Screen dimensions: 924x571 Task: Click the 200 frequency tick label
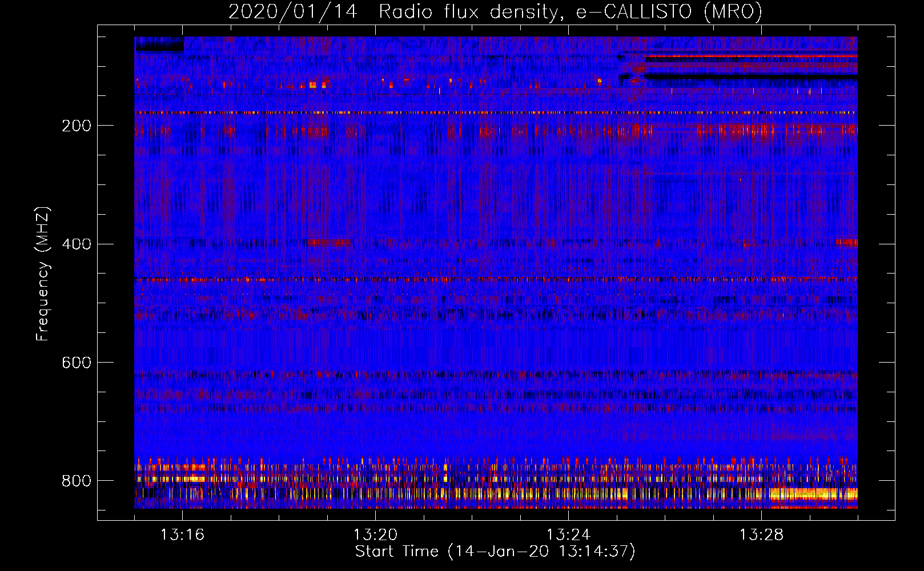(77, 126)
